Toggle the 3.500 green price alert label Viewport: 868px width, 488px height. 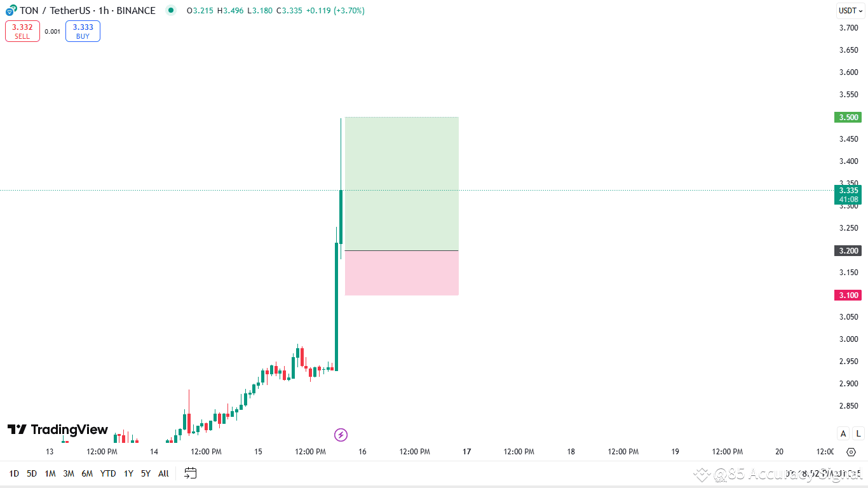tap(848, 118)
